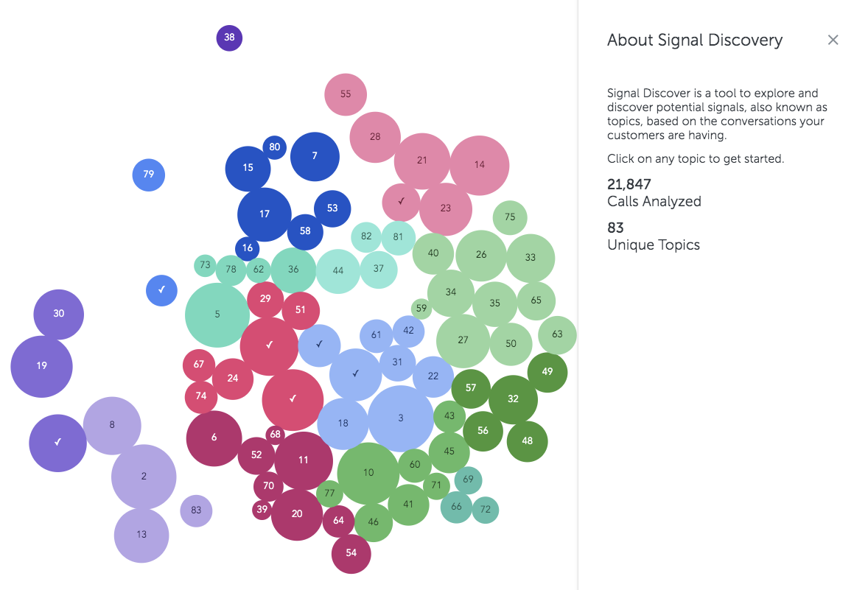
Task: Toggle the checked pink bubble beside 23
Action: click(401, 202)
